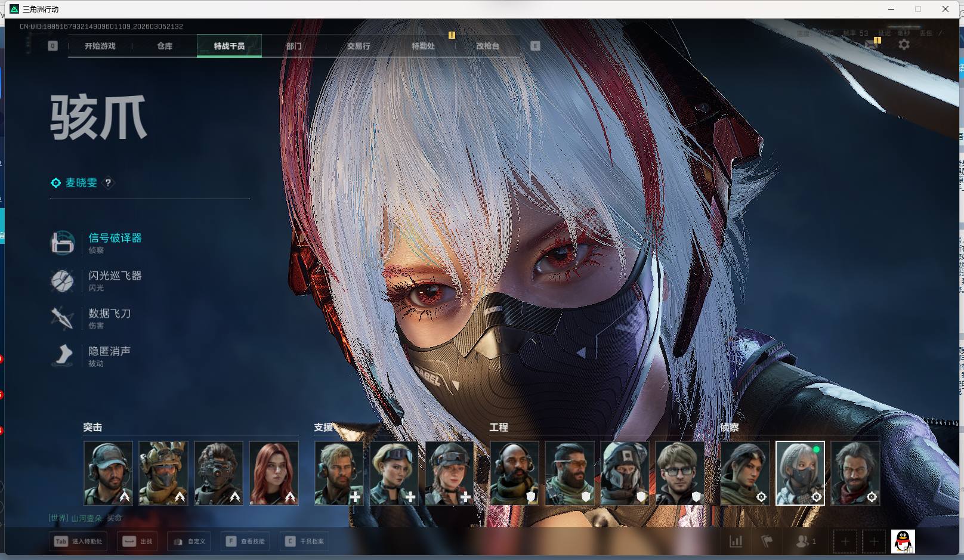
Task: Select the 信号破译器 skill icon
Action: 63,243
